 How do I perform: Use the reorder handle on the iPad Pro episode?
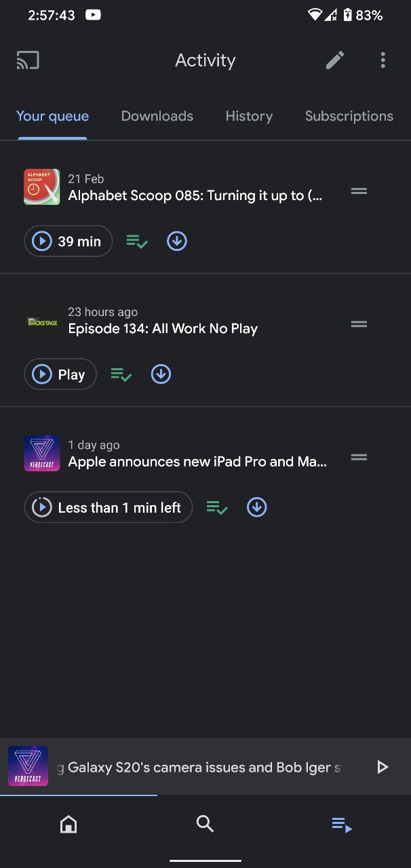pyautogui.click(x=359, y=456)
